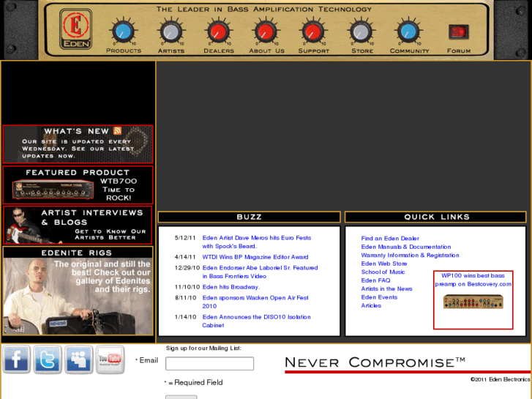Open Dealers via red knob
This screenshot has height=399, width=532.
219,31
